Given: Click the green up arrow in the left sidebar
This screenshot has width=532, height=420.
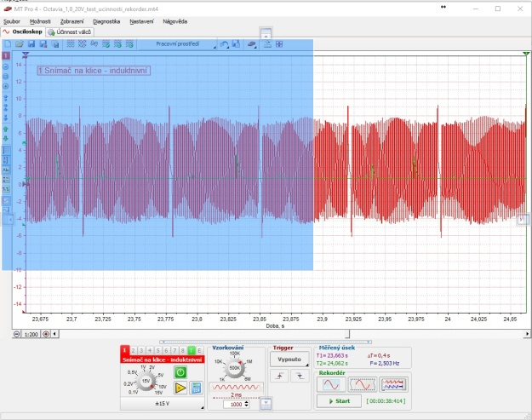Looking at the screenshot, I should pyautogui.click(x=6, y=129).
